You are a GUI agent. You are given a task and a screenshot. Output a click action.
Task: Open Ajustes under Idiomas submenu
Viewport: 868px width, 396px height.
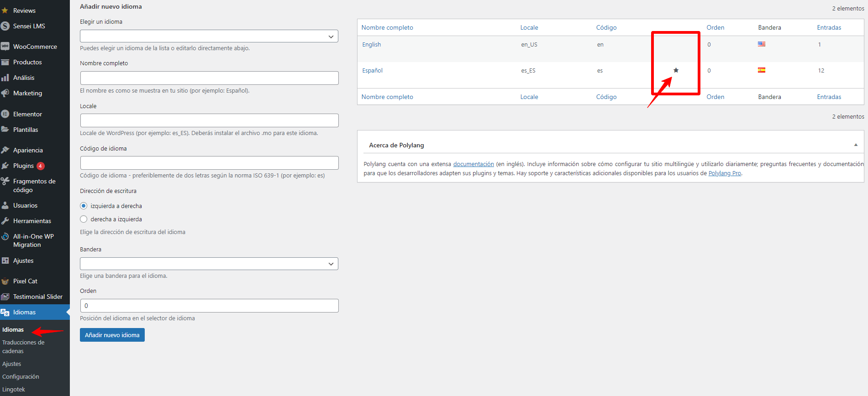click(x=11, y=364)
